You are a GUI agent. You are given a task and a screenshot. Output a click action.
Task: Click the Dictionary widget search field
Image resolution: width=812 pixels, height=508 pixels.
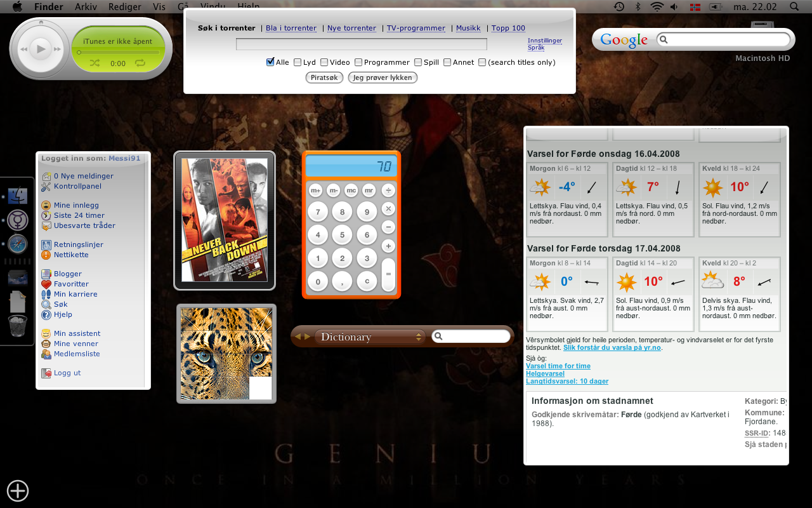click(x=471, y=337)
